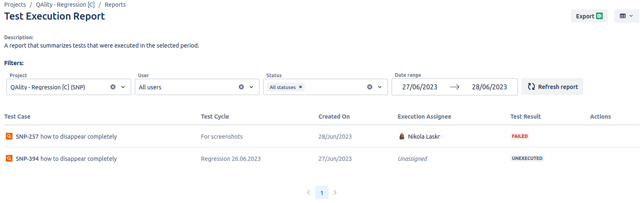Click the SNP-394 test case type icon
The width and height of the screenshot is (644, 203).
pos(9,159)
